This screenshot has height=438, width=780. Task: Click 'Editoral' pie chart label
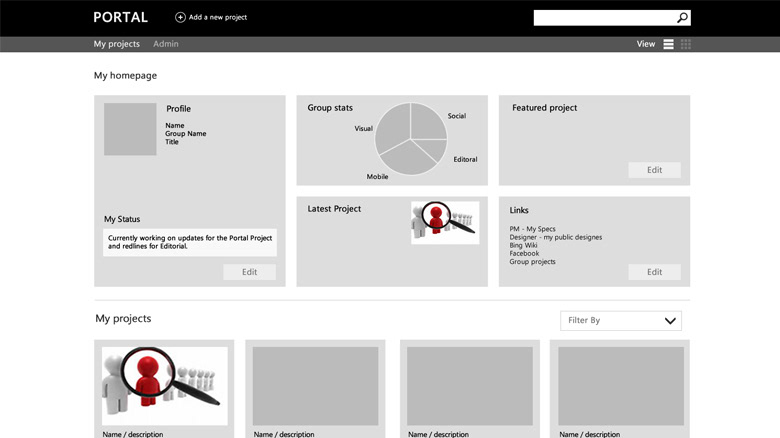465,159
